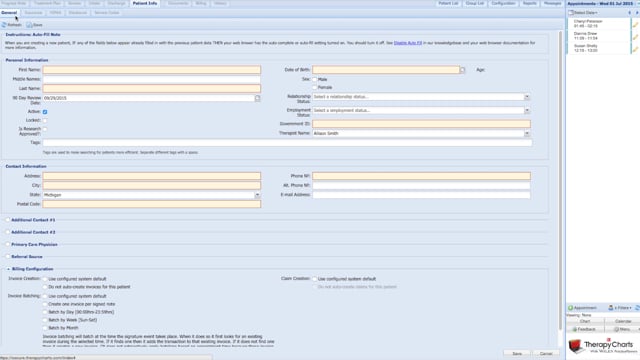
Task: Go to previous day in Appointments panel
Action: pos(629,13)
